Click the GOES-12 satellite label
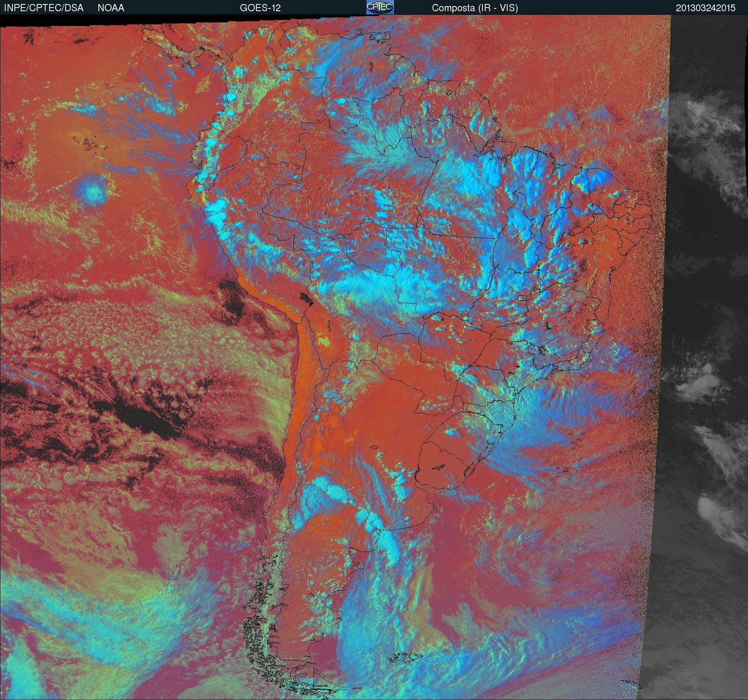 click(260, 8)
